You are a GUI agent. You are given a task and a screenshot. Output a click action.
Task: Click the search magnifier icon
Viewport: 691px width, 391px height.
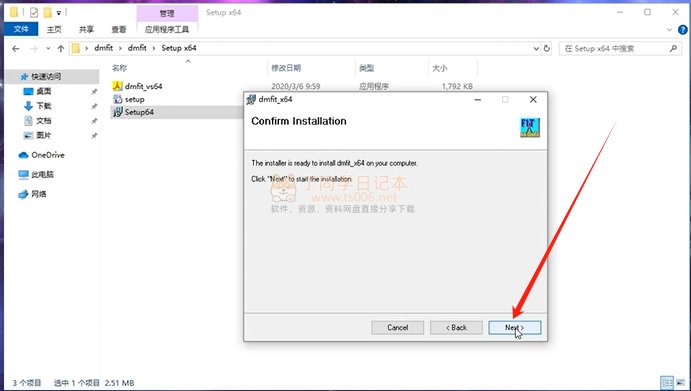pos(673,48)
